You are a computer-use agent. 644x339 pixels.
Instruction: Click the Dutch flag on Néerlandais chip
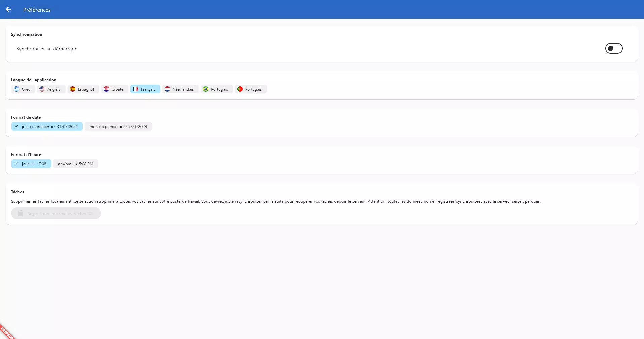pyautogui.click(x=167, y=89)
